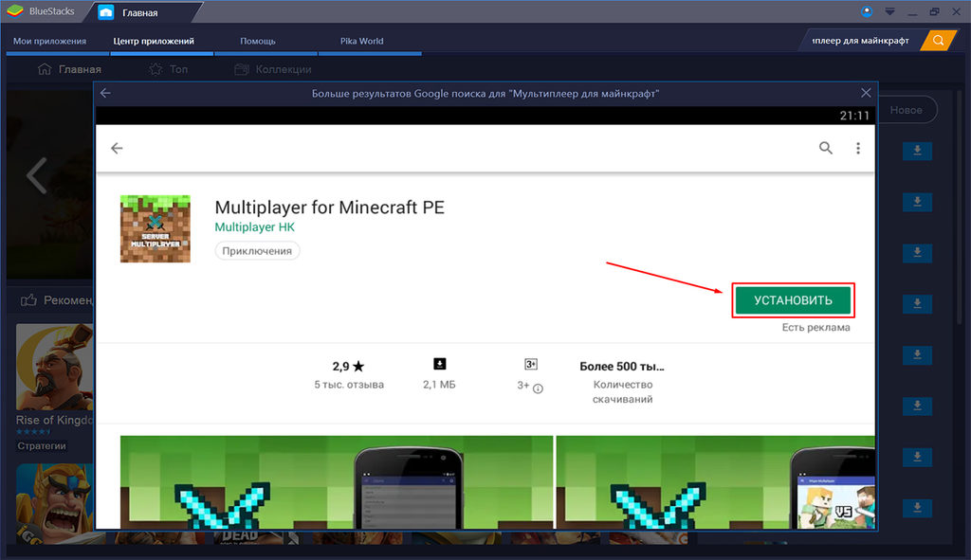Open the first app screenshot thumbnail

pyautogui.click(x=337, y=482)
